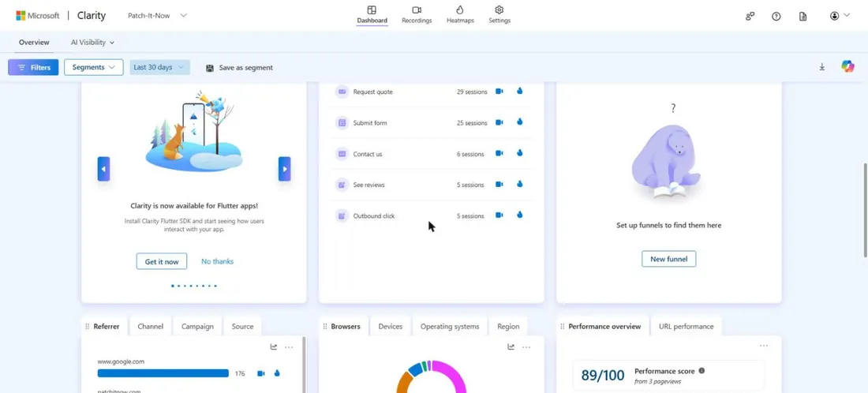
Task: Open more options in Browsers card
Action: tap(526, 347)
